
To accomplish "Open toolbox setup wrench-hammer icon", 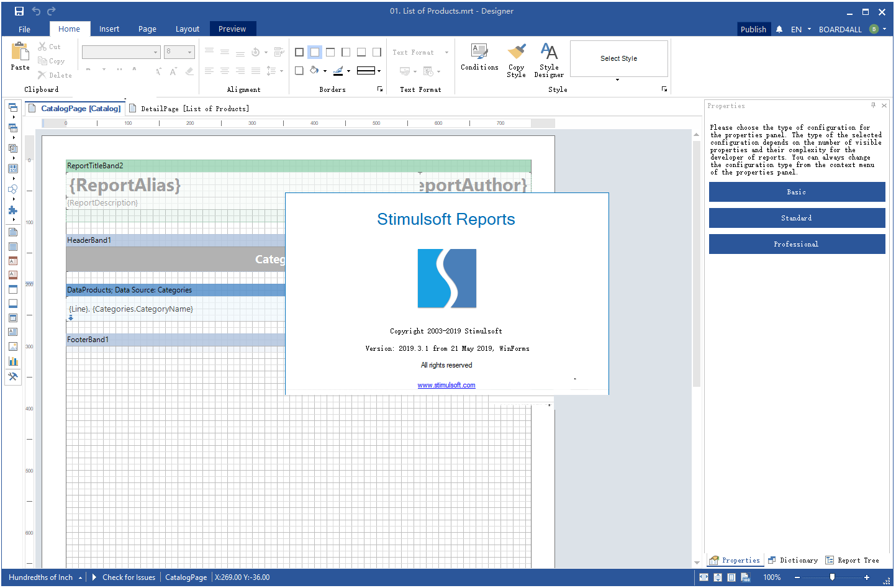I will [x=13, y=376].
